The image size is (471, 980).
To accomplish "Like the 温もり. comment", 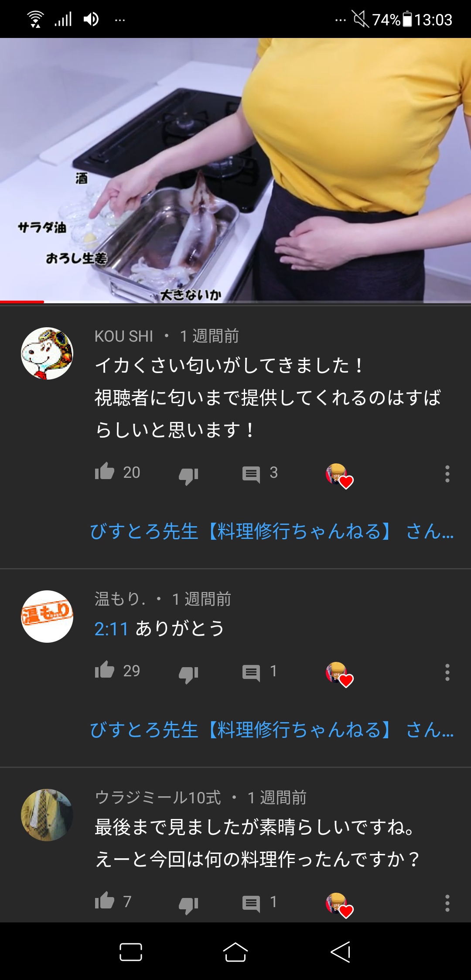I will (105, 670).
